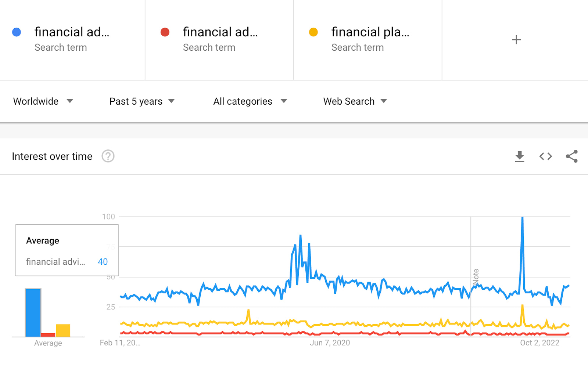
Task: Click the Average value for financial advisor
Action: pyautogui.click(x=103, y=262)
